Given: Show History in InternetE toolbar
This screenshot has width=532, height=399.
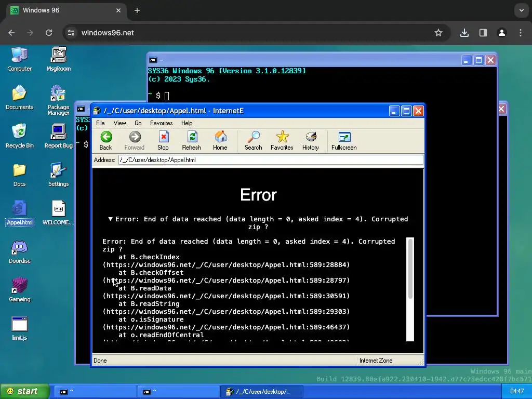Looking at the screenshot, I should [x=311, y=140].
